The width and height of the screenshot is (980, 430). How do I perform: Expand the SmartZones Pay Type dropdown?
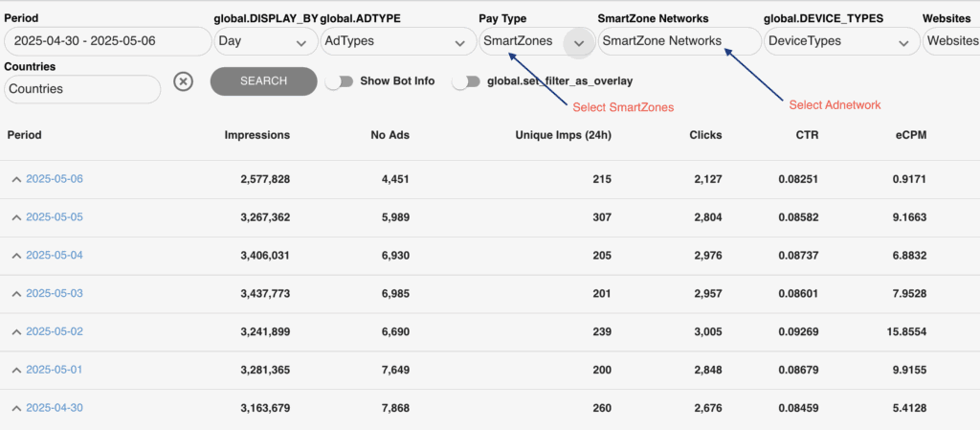578,42
